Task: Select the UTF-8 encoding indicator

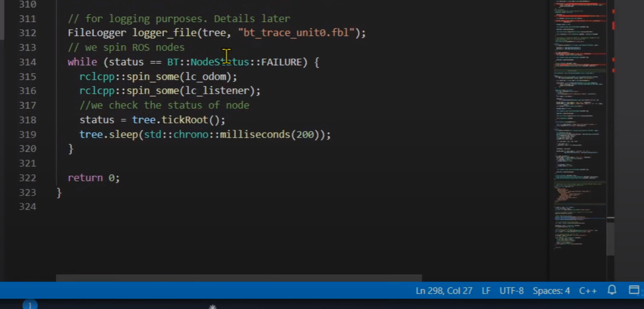Action: [511, 291]
